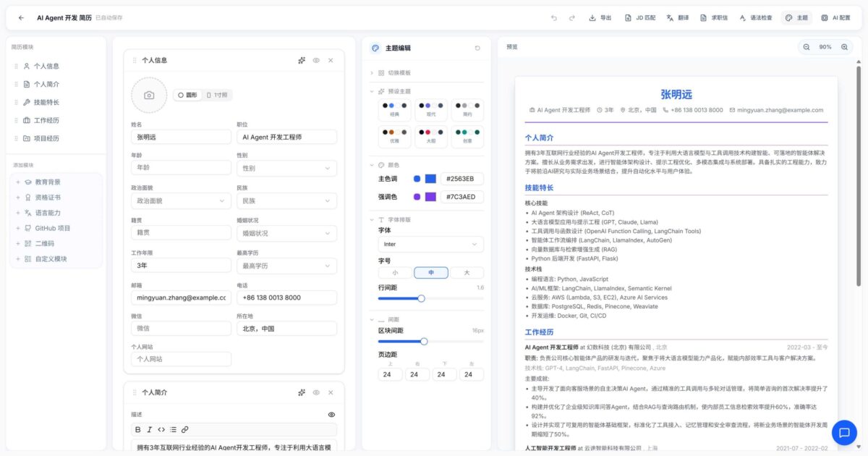
Task: Click the 姓名 field containing 张明远
Action: point(181,136)
